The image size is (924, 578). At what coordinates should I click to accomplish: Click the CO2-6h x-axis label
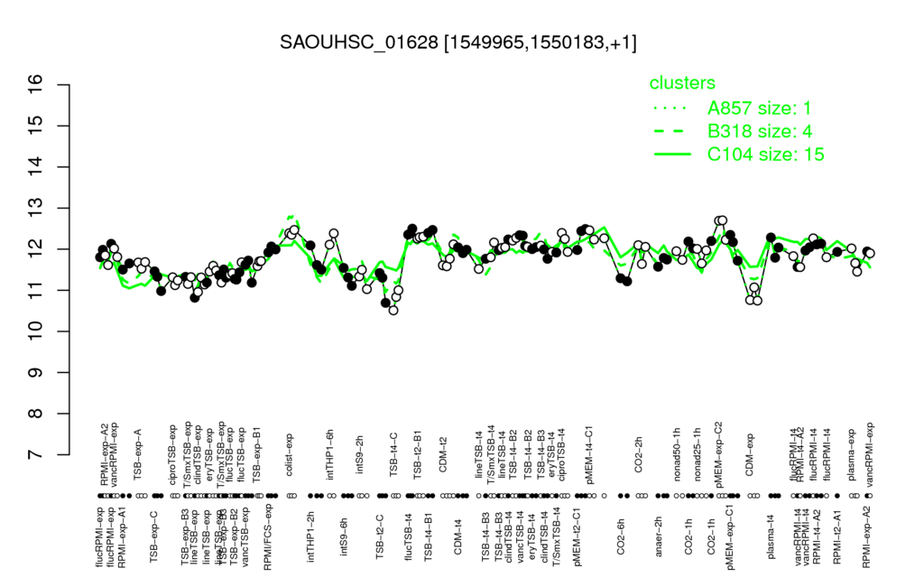[620, 537]
